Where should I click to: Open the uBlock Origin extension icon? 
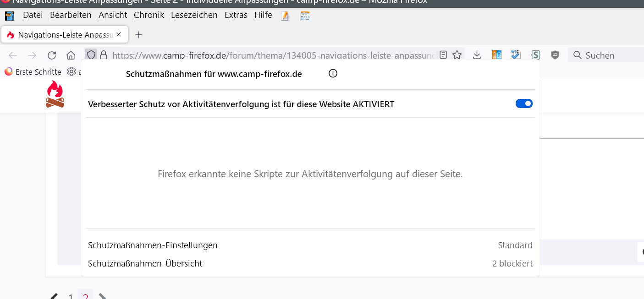coord(555,55)
